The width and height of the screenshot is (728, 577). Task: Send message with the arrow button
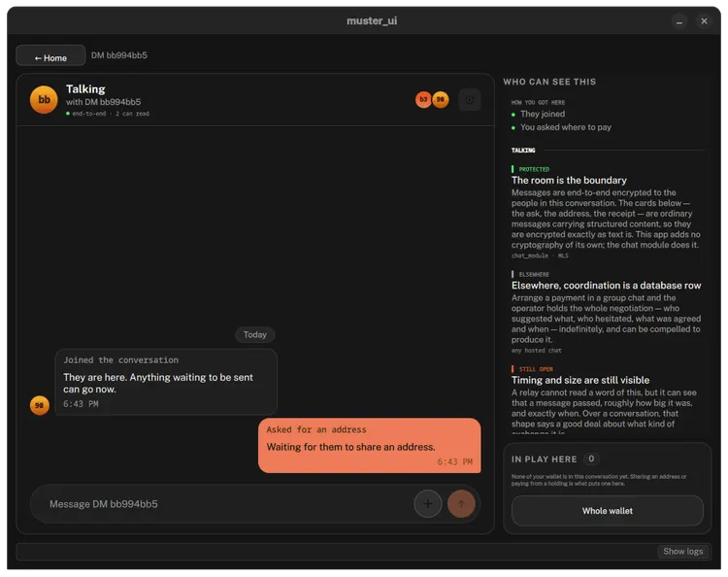click(x=461, y=503)
